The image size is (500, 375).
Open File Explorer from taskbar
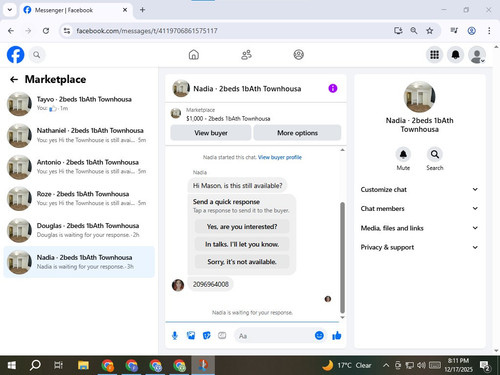pos(83,365)
